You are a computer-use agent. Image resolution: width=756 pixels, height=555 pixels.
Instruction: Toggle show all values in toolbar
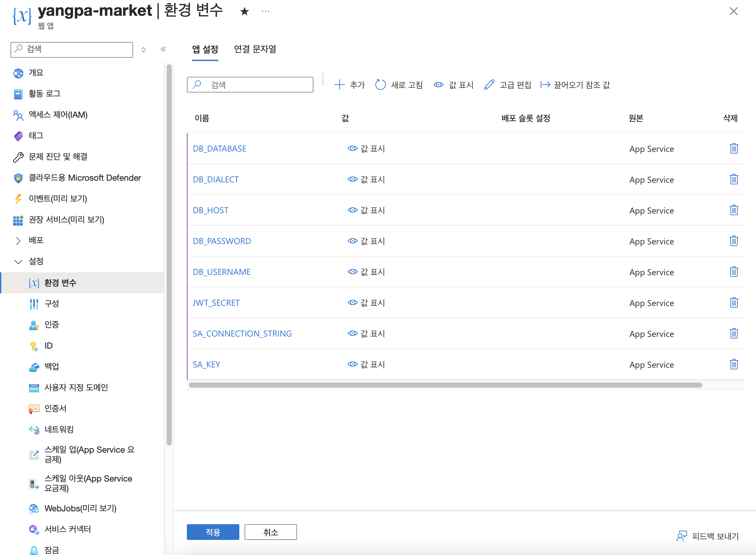[453, 85]
